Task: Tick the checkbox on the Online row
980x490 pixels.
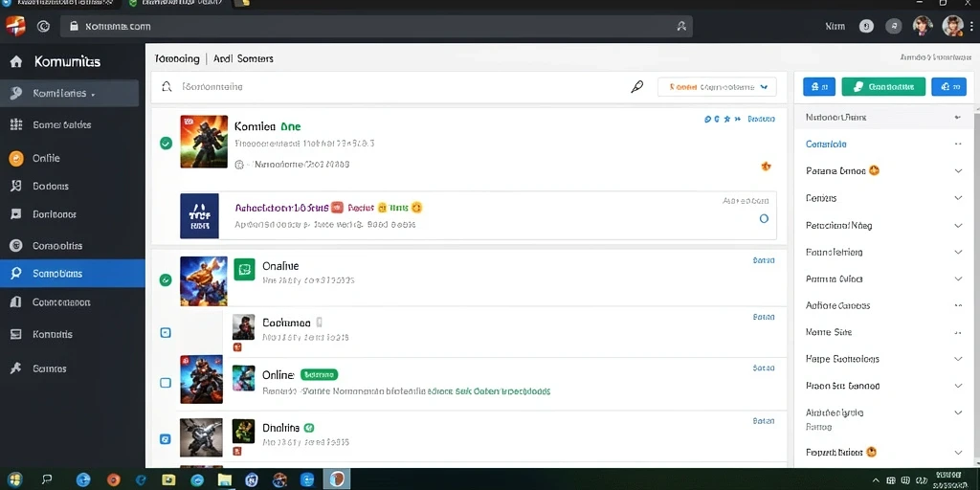Action: point(166,383)
